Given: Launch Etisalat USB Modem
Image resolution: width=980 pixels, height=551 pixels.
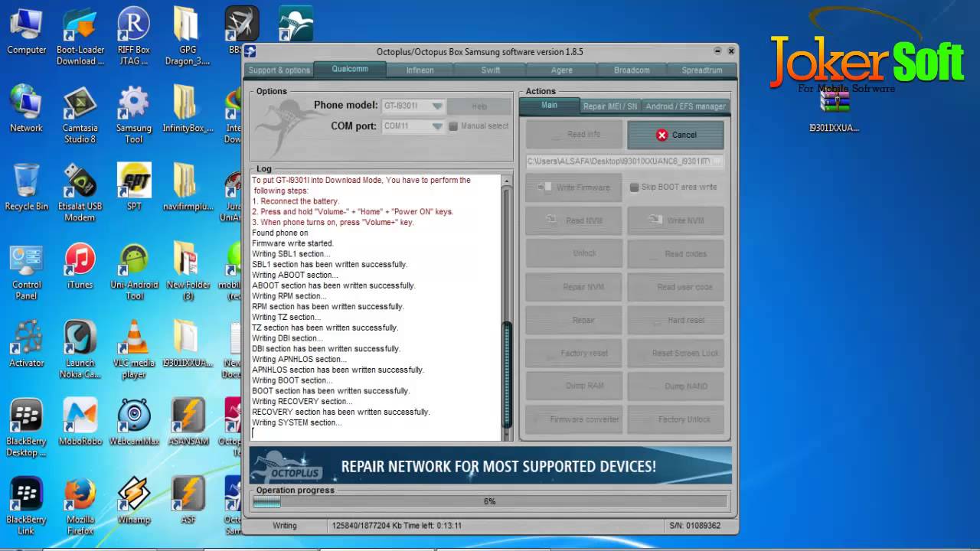Looking at the screenshot, I should (x=80, y=193).
